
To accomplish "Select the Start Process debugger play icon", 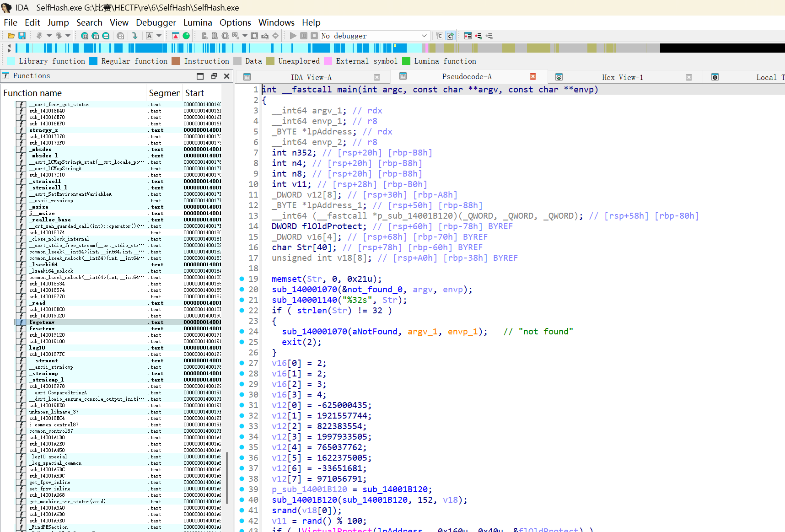I will click(293, 36).
